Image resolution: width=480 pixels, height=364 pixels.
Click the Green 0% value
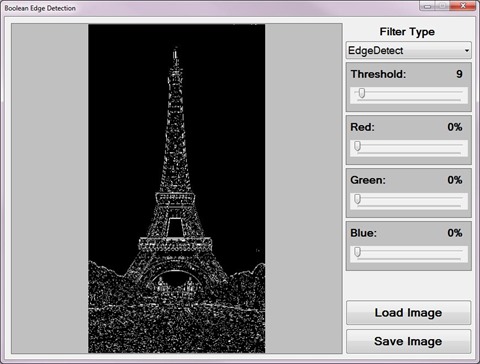pos(455,180)
